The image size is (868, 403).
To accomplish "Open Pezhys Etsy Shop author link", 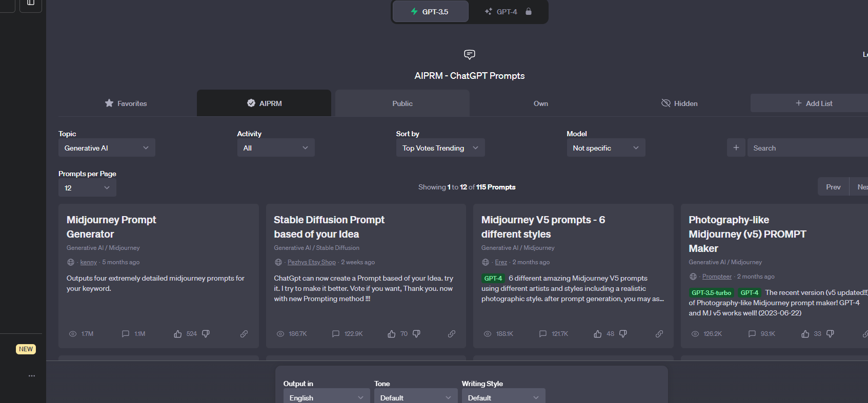I will (x=312, y=262).
